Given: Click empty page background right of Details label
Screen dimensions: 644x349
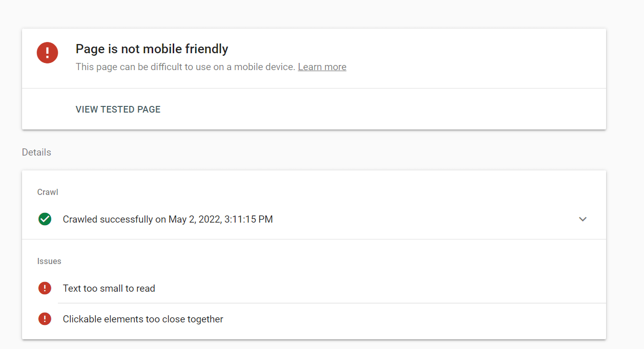Looking at the screenshot, I should click(333, 152).
